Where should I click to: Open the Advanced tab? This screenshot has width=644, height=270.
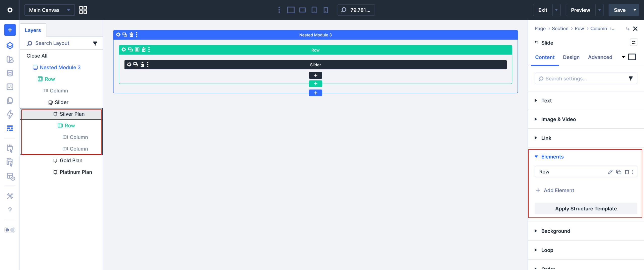[x=600, y=57]
